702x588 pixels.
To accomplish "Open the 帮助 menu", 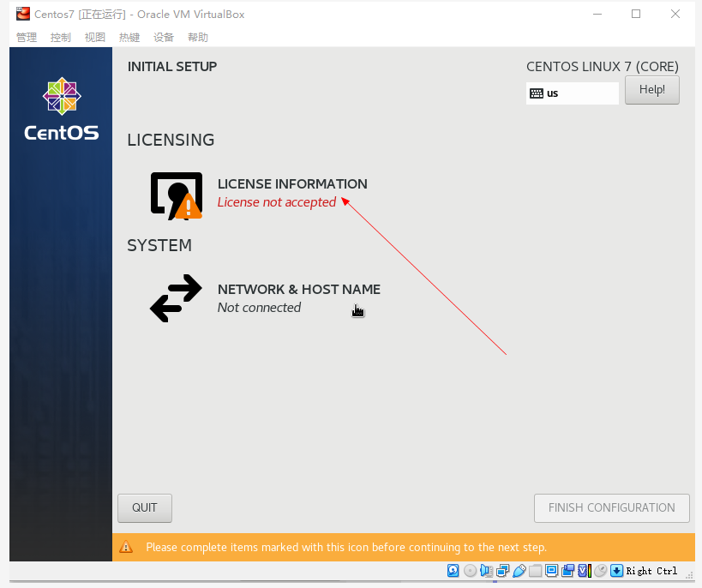I will (x=198, y=37).
